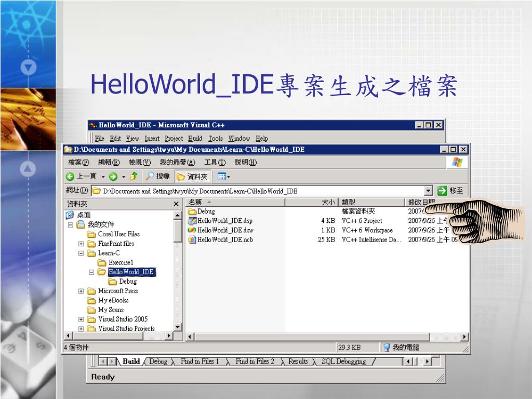The height and width of the screenshot is (399, 532).
Task: Select the HelloWorld_IDE.dsw file icon
Action: point(192,230)
